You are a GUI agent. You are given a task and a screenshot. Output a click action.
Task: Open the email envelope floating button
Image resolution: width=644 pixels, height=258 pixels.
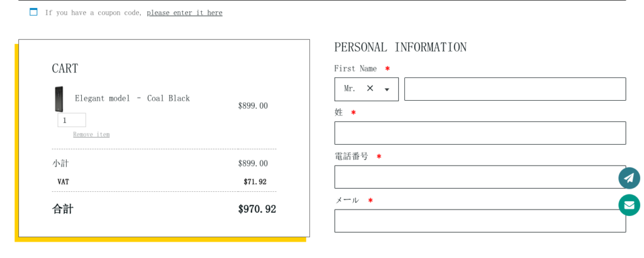(629, 205)
